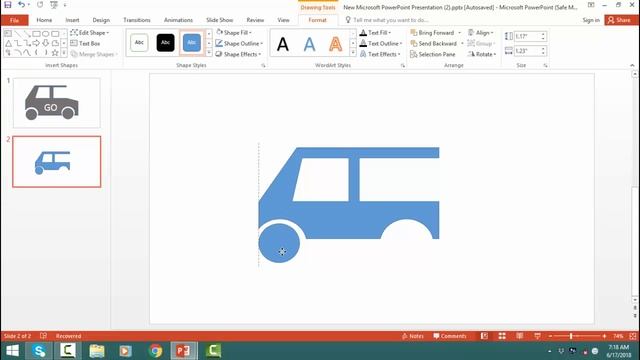Click Bring Forward button
640x360 pixels.
click(432, 33)
